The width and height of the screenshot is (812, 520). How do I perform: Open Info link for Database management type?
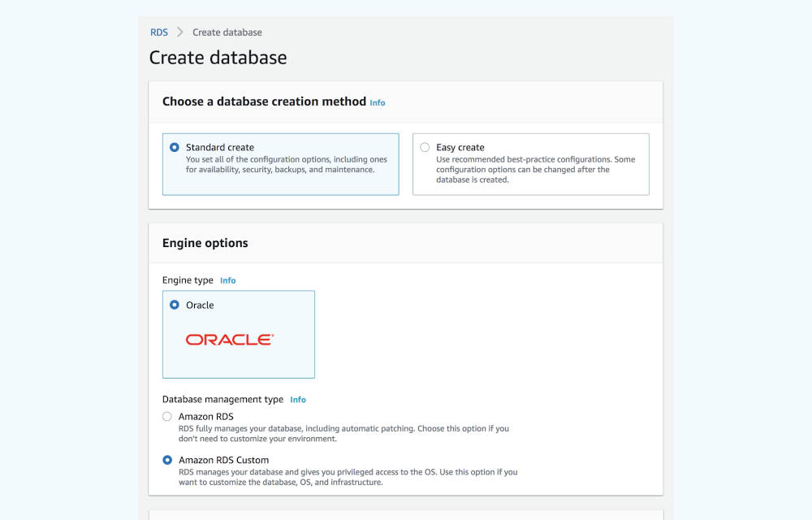(298, 400)
